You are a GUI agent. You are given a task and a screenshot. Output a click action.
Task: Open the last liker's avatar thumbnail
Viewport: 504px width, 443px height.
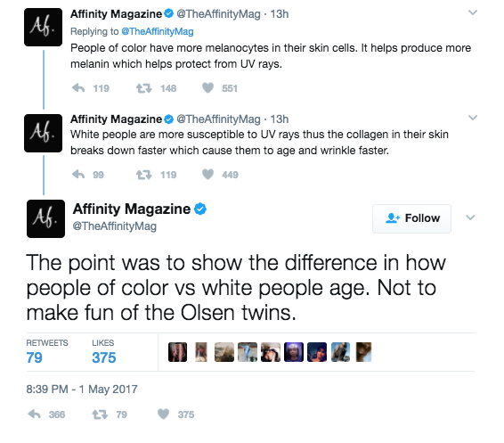click(364, 352)
